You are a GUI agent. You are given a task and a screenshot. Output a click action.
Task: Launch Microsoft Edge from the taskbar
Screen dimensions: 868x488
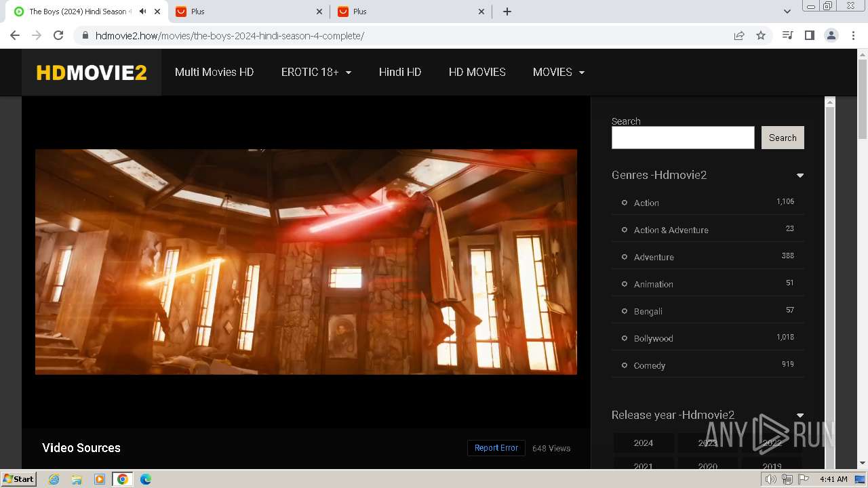coord(145,479)
